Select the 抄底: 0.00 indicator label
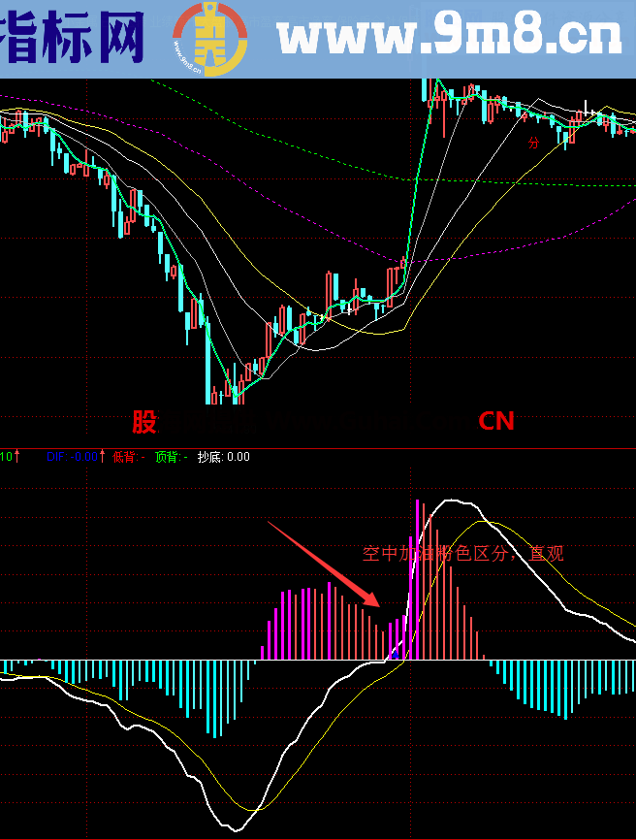 tap(223, 457)
